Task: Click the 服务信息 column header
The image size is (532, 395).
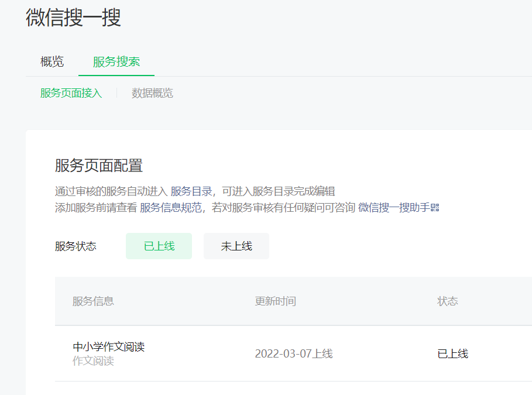Action: pos(93,301)
